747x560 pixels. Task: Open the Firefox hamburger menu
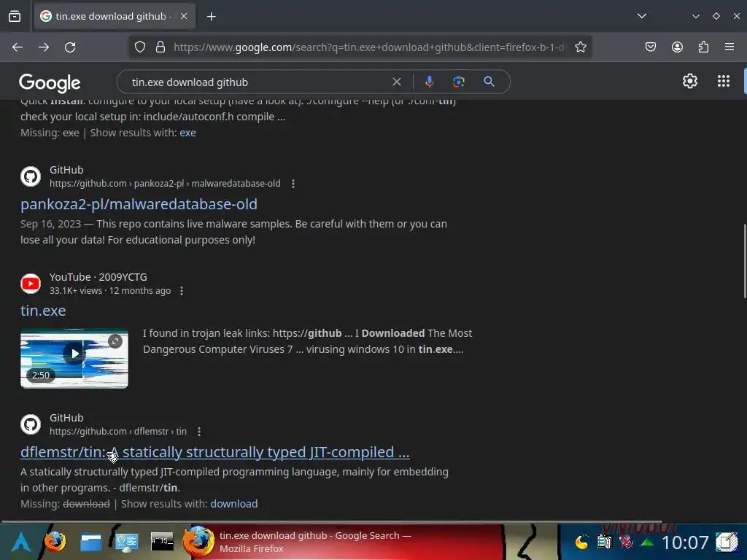click(729, 47)
